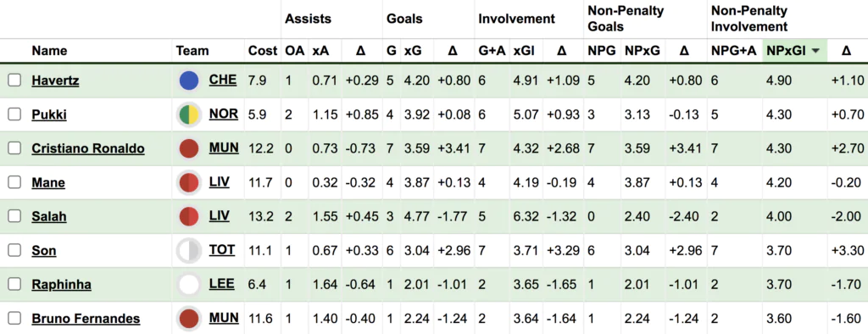Sort by the xG column header
Viewport: 868px width, 334px height.
tap(413, 51)
